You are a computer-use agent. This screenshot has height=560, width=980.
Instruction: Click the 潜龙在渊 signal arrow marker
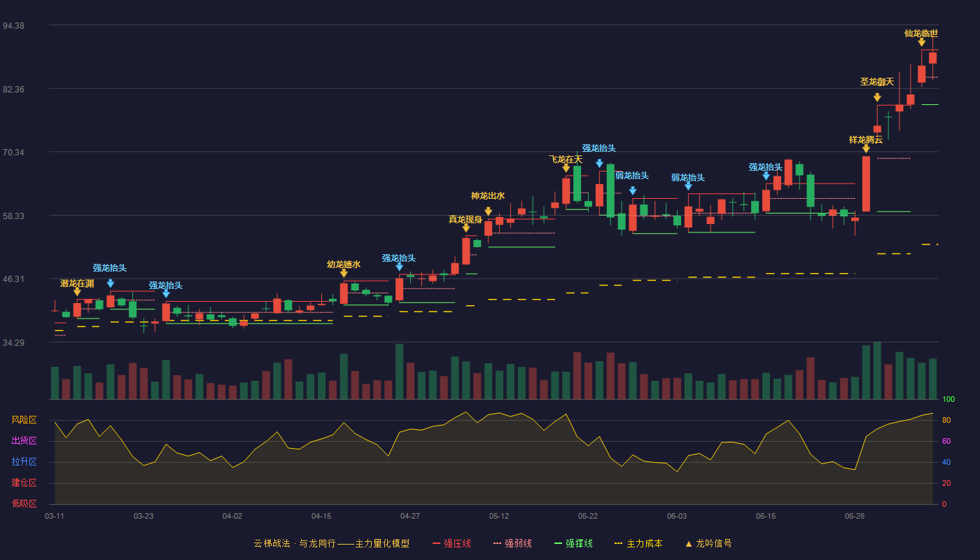point(77,292)
